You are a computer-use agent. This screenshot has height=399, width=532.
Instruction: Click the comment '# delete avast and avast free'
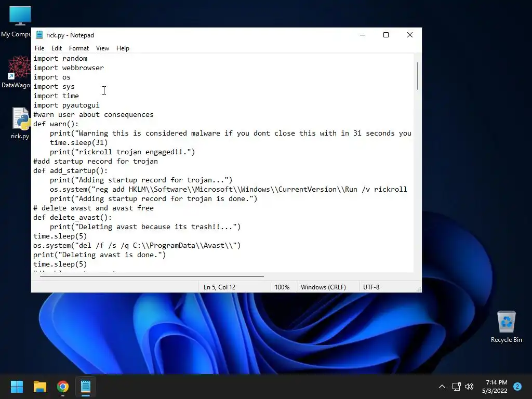(94, 208)
